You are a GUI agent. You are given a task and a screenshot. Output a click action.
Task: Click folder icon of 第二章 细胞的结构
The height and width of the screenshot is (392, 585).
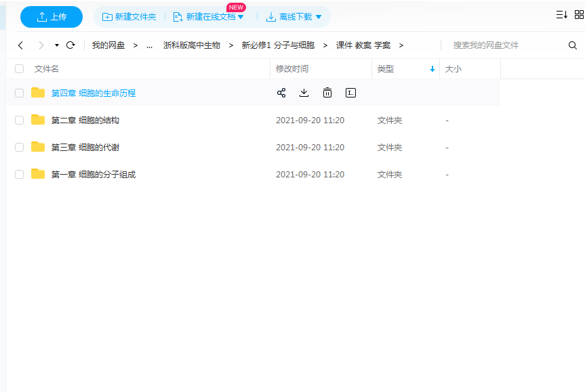[38, 120]
